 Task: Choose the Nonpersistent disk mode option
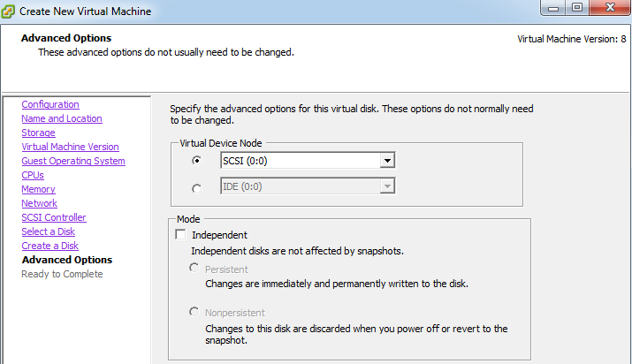point(194,312)
